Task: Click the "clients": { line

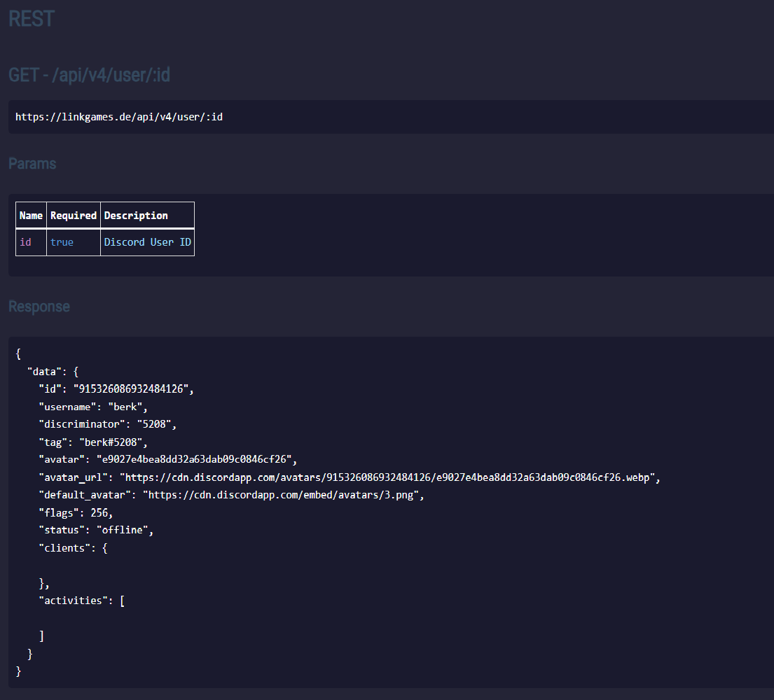Action: [73, 548]
